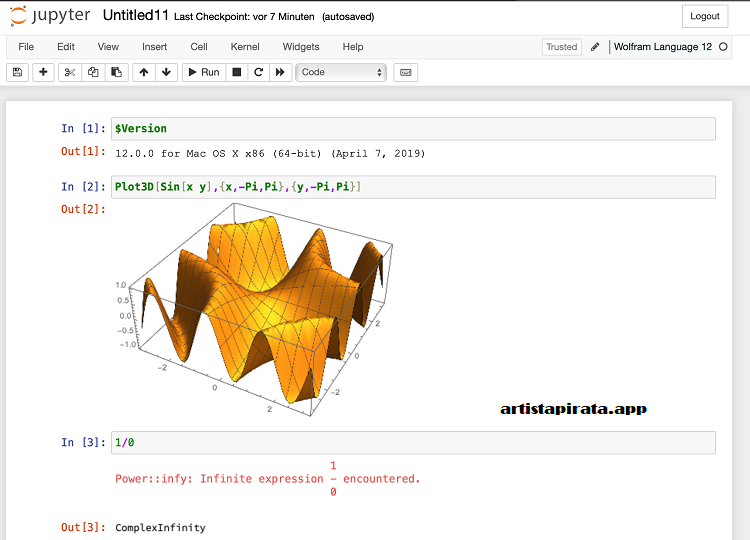Image resolution: width=750 pixels, height=540 pixels.
Task: Move selected cell down
Action: pos(166,72)
